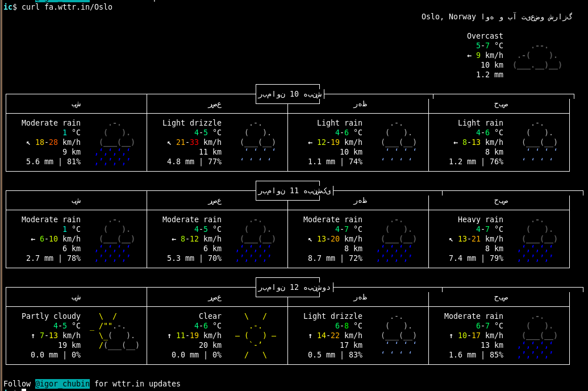Select precipitation 1.6 mm | 85%
Screen dimensions: 588x391
tap(476, 355)
